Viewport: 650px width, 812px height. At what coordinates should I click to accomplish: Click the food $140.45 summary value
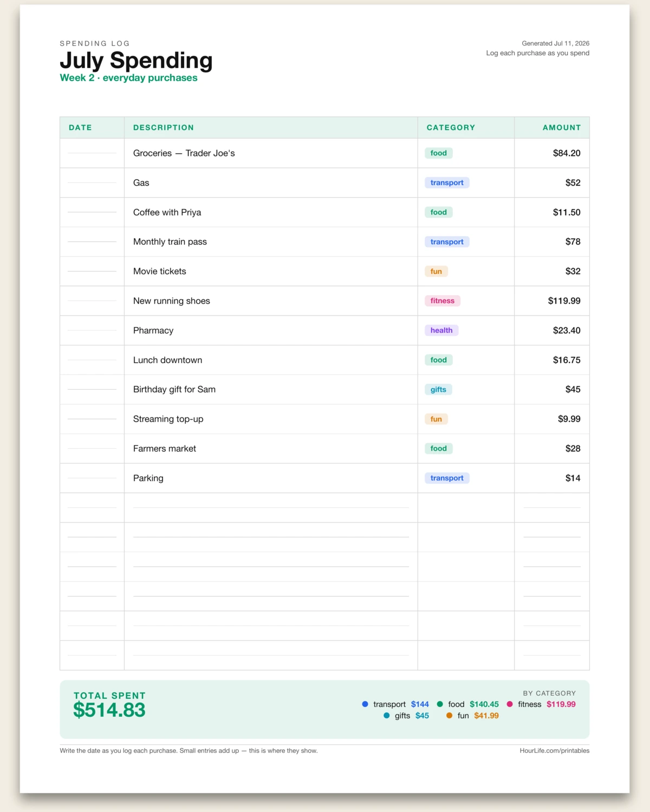[484, 704]
